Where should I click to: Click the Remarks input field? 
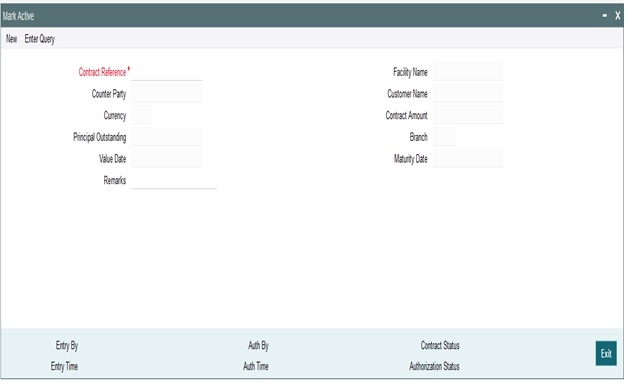point(174,180)
